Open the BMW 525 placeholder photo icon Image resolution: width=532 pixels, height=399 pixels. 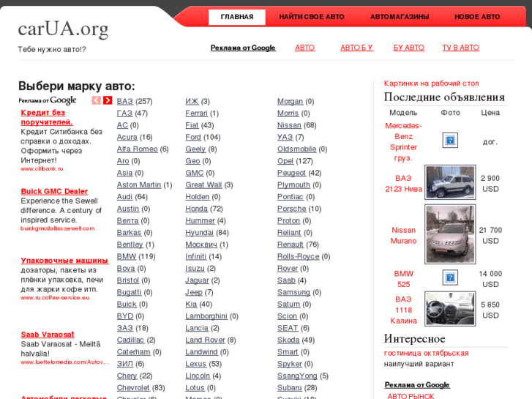[x=450, y=277]
